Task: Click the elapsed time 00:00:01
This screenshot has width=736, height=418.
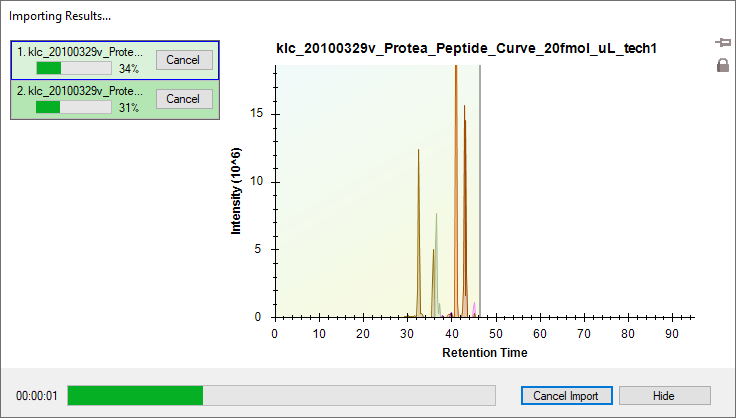Action: (37, 396)
